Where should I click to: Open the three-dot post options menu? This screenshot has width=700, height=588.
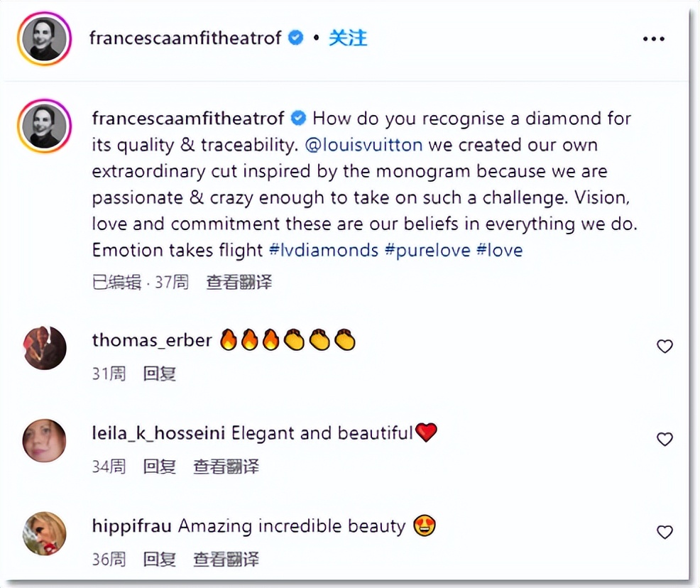pos(653,38)
